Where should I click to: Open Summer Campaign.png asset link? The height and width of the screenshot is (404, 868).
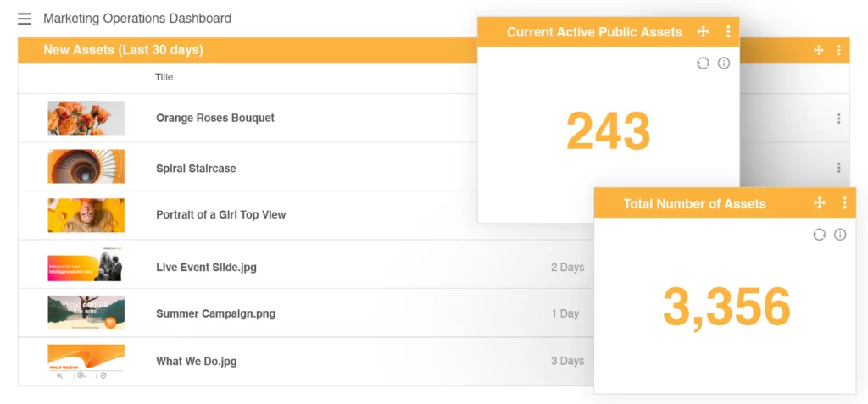[215, 313]
